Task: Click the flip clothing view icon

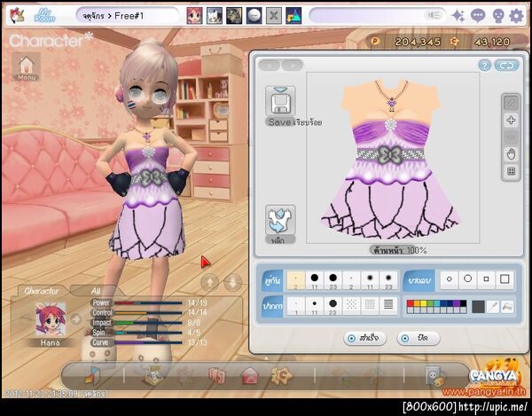Action: point(280,220)
